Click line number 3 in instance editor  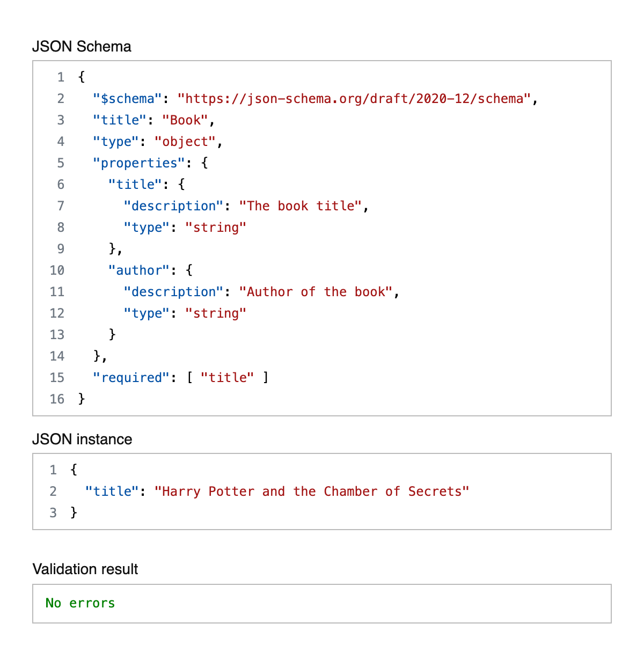(x=53, y=513)
